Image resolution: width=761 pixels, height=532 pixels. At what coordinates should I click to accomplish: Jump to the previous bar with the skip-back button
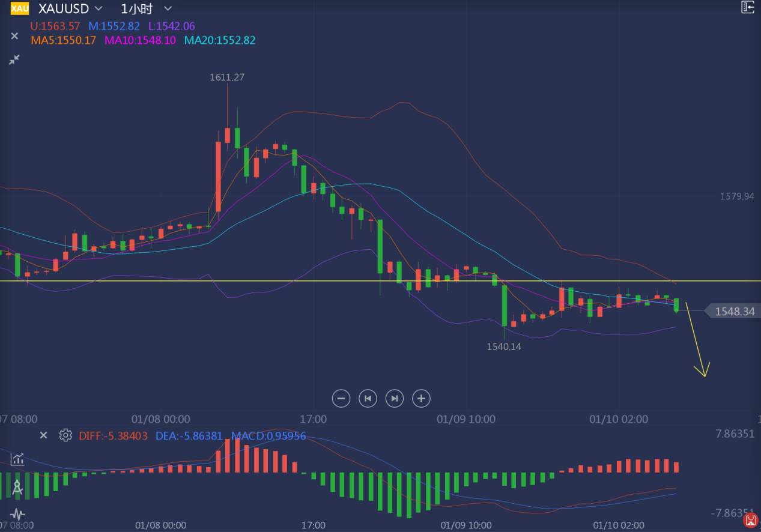(368, 398)
